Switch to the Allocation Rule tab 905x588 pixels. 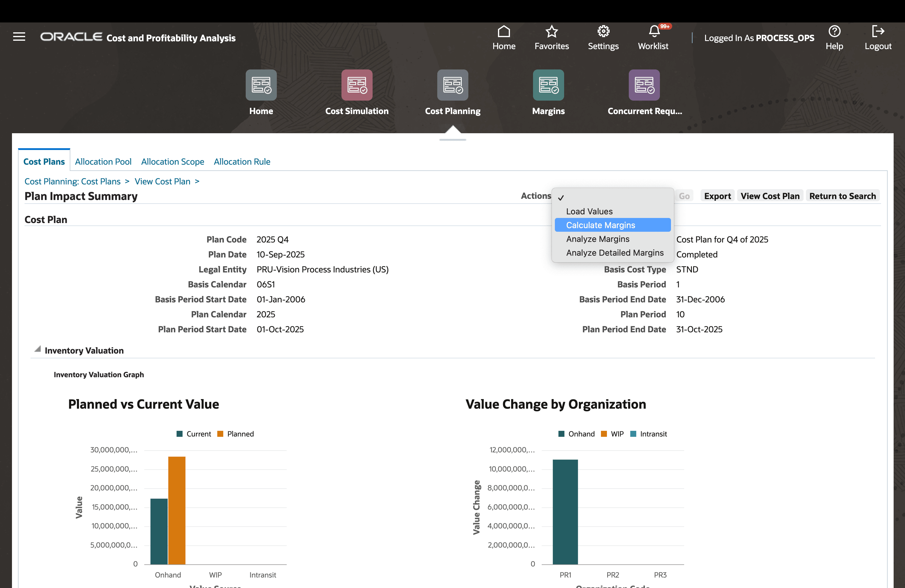click(x=242, y=162)
